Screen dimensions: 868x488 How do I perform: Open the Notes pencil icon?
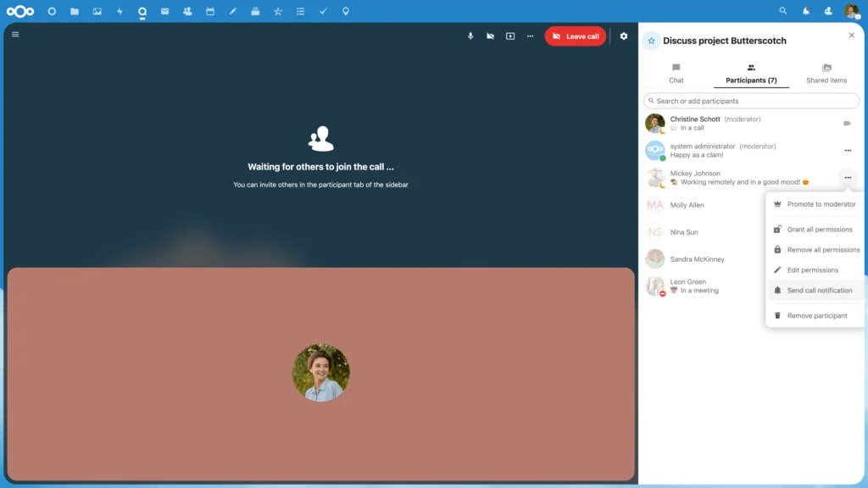point(233,11)
